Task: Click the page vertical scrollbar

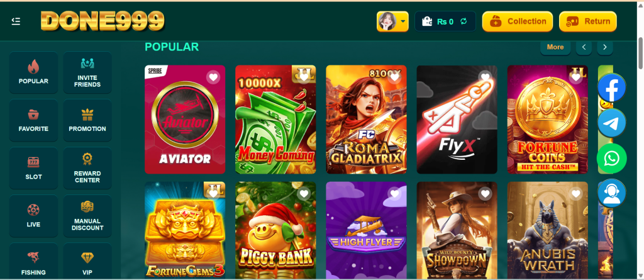Action: (x=640, y=53)
